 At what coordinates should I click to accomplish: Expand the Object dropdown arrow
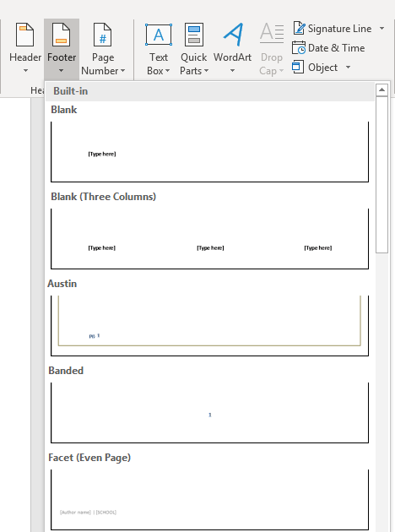(x=348, y=68)
